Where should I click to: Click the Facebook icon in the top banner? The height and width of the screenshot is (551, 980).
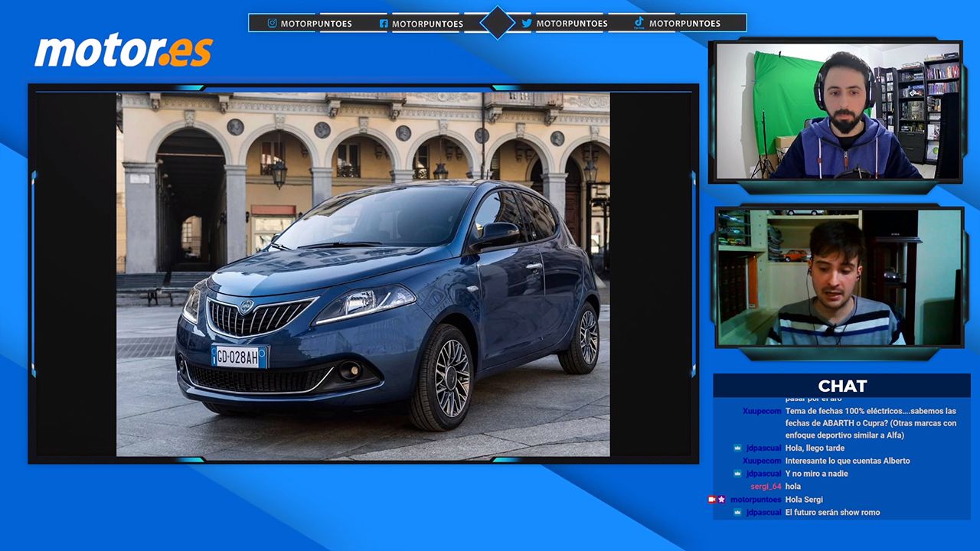pyautogui.click(x=384, y=23)
